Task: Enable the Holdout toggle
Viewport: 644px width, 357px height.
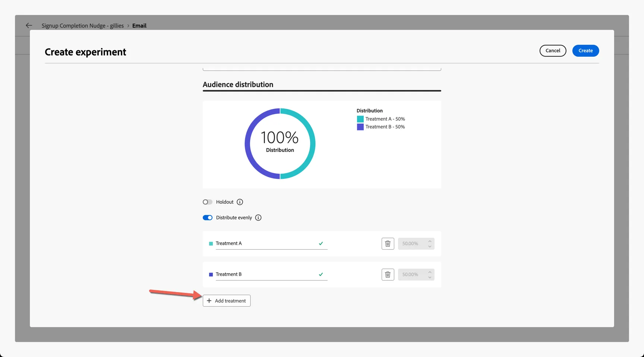Action: (208, 202)
